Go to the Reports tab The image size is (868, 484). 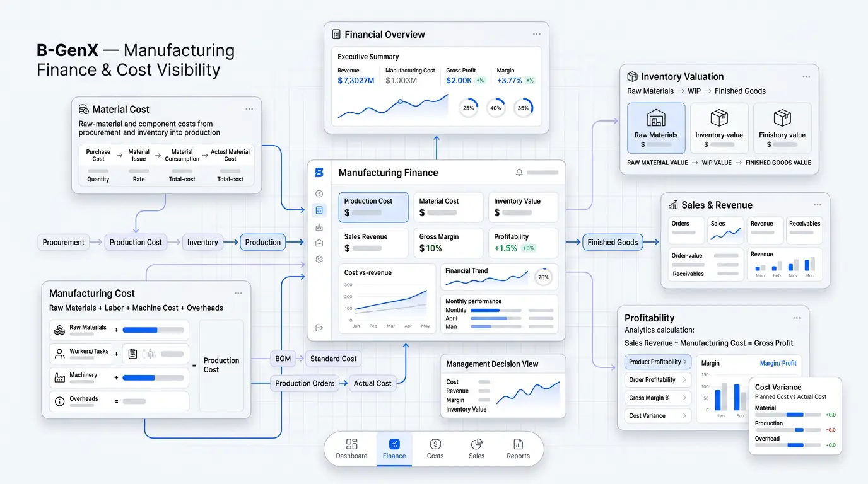519,449
